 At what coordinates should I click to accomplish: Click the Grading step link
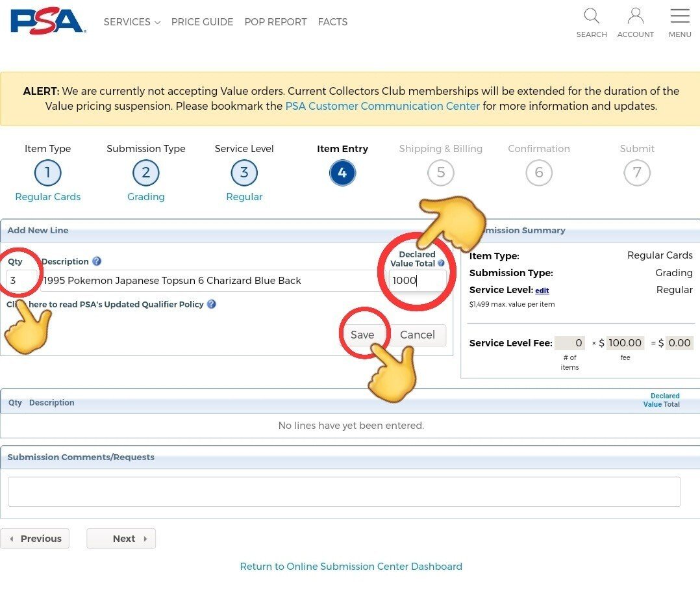[x=146, y=197]
